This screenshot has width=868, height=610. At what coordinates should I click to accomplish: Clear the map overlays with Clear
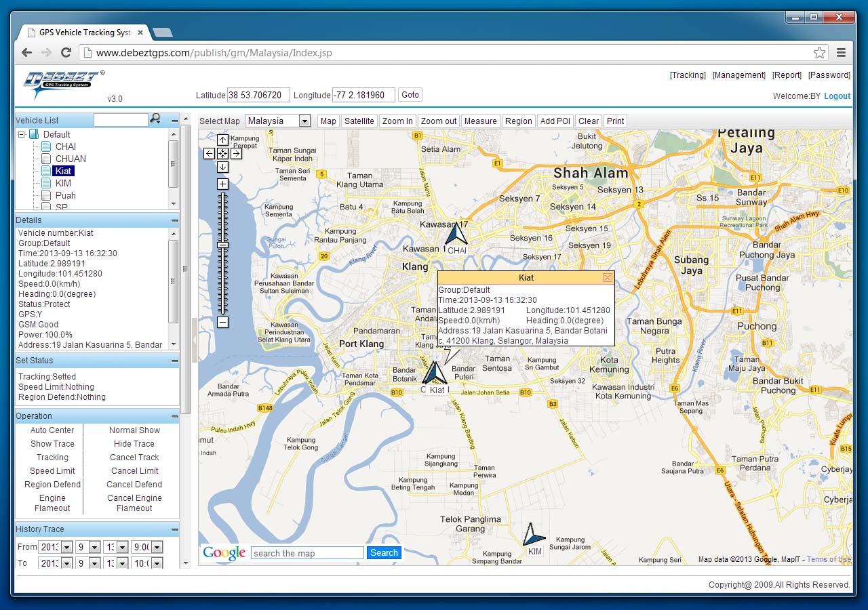tap(589, 121)
